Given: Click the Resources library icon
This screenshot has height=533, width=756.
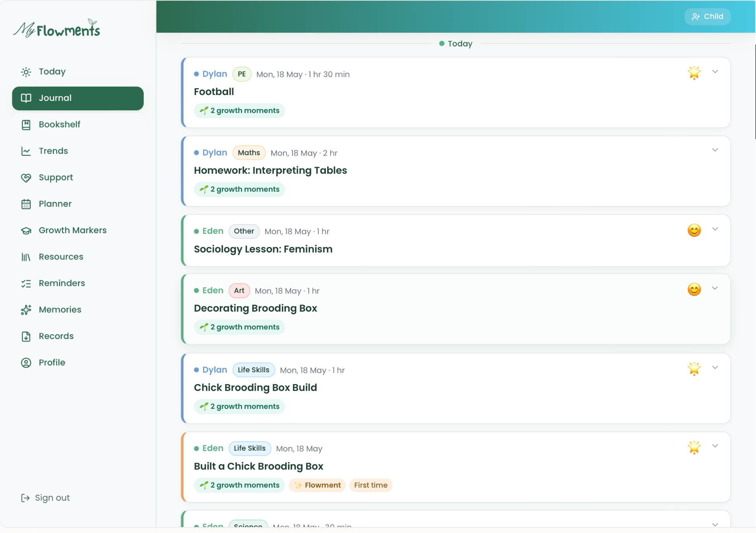Looking at the screenshot, I should tap(26, 257).
